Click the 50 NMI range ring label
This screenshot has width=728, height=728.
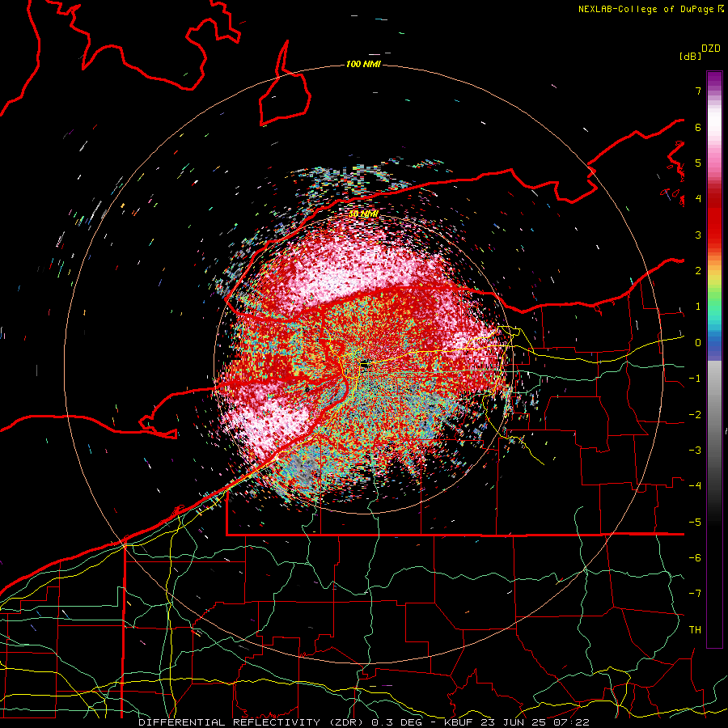[363, 214]
